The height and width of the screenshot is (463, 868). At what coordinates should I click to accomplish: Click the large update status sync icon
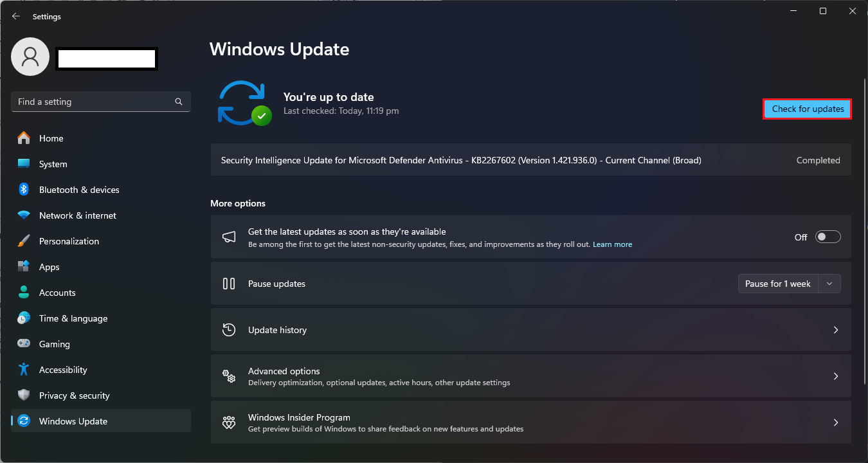tap(244, 103)
